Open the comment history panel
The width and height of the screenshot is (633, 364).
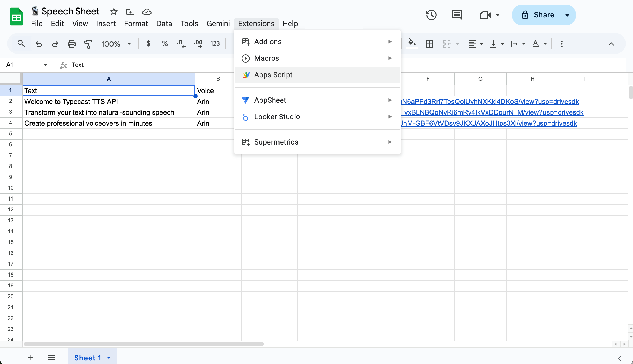click(457, 15)
